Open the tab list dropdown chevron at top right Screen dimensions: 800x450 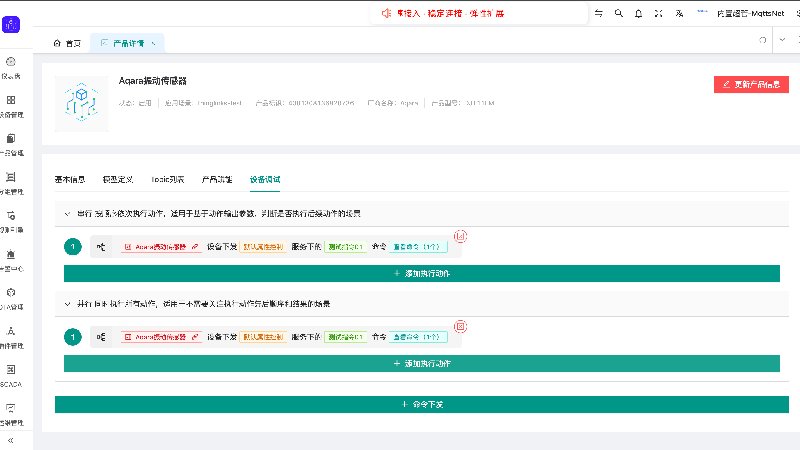(782, 40)
